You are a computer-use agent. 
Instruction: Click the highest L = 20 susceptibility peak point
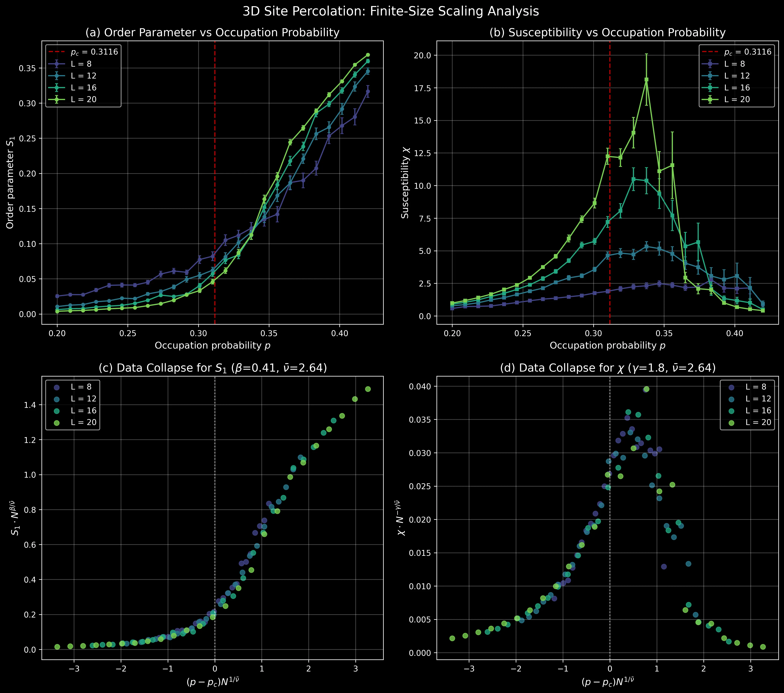coord(646,80)
